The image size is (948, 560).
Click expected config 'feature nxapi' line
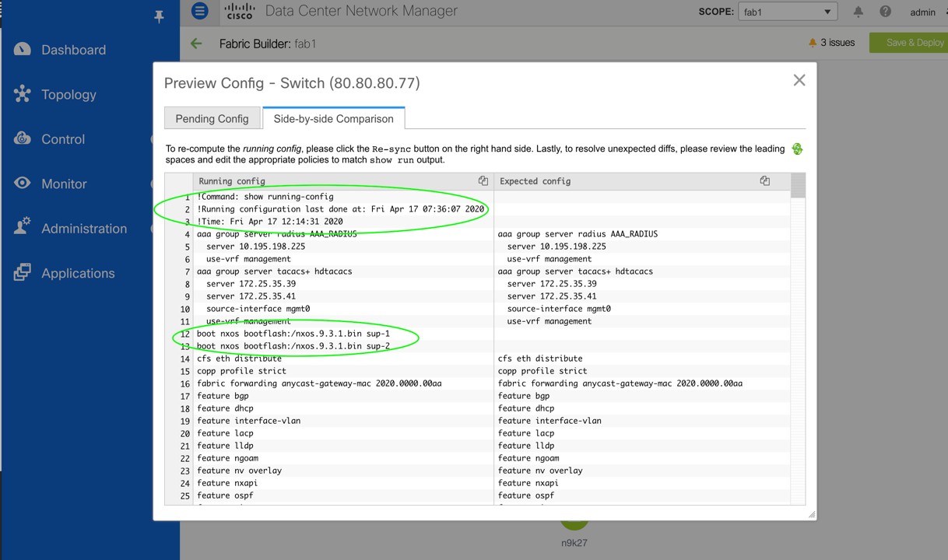point(528,483)
